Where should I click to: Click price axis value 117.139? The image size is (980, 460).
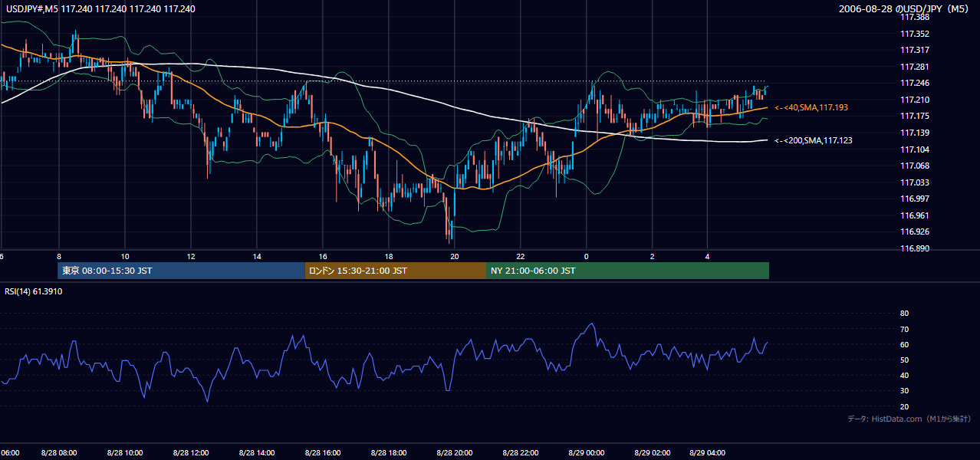[x=914, y=133]
